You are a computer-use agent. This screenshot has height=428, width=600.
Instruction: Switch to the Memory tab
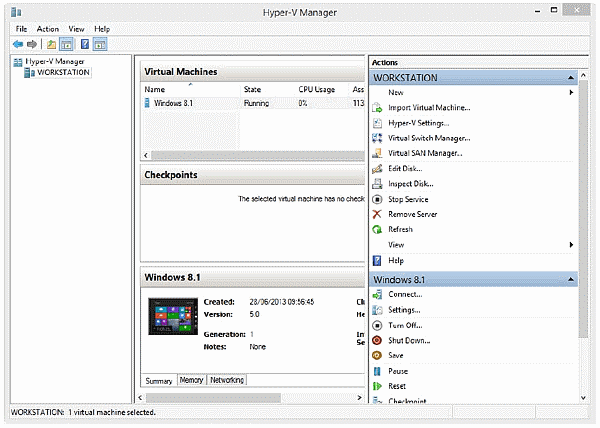click(191, 380)
